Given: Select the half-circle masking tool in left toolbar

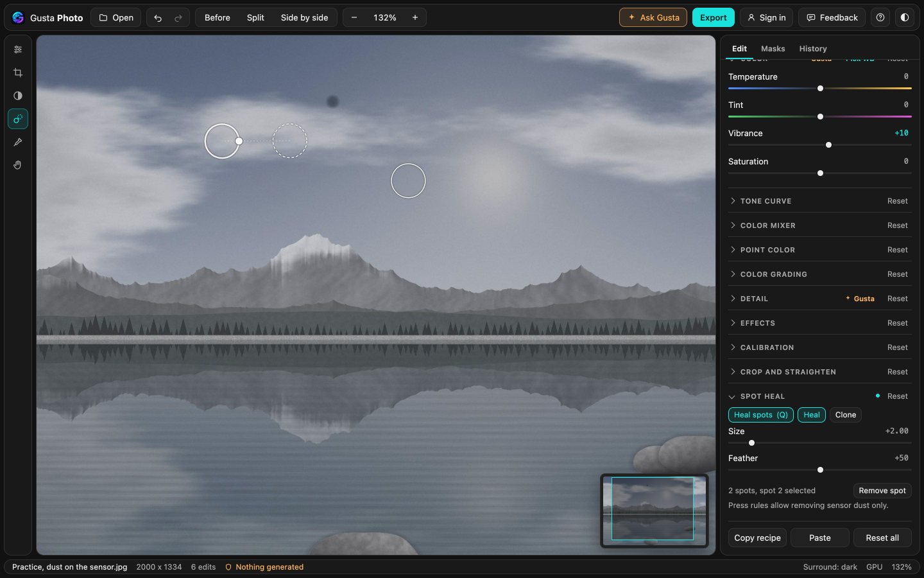Looking at the screenshot, I should pyautogui.click(x=18, y=96).
